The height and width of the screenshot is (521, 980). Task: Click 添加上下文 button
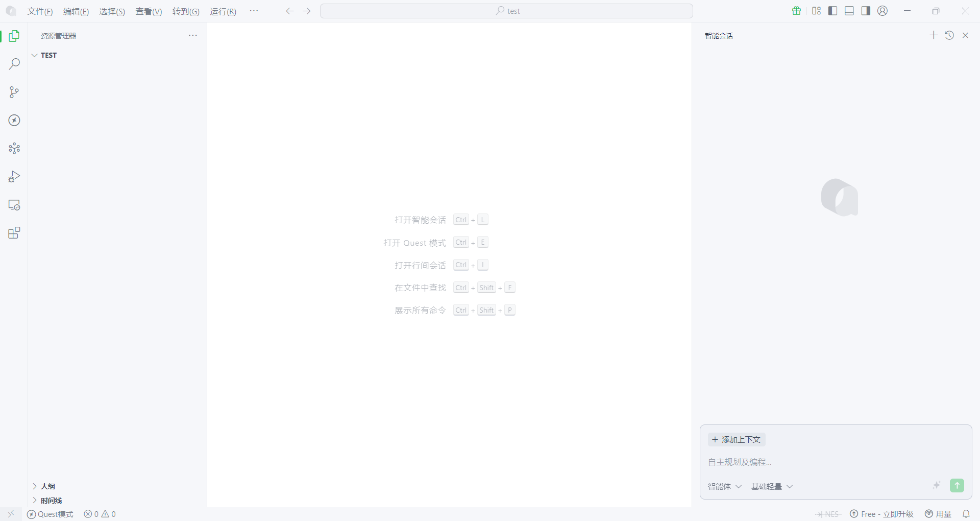pyautogui.click(x=737, y=439)
